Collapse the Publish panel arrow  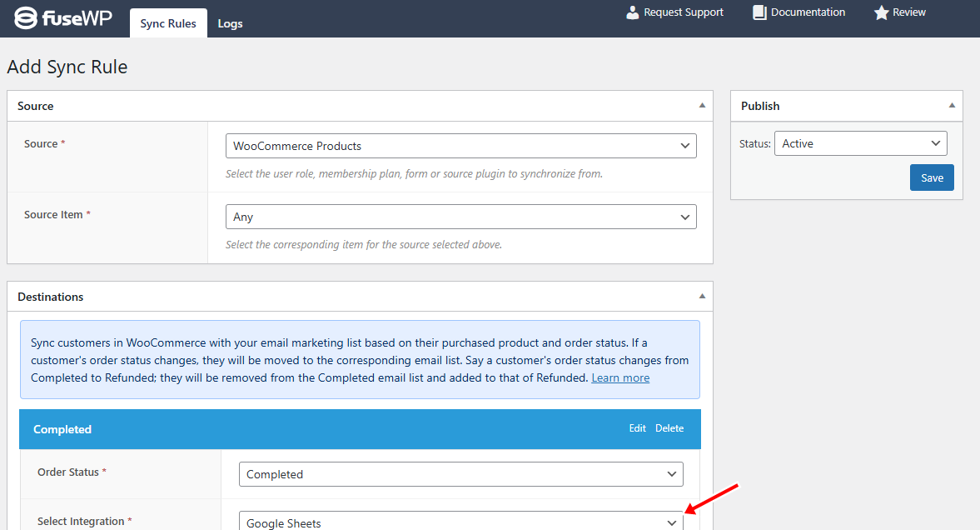point(952,106)
